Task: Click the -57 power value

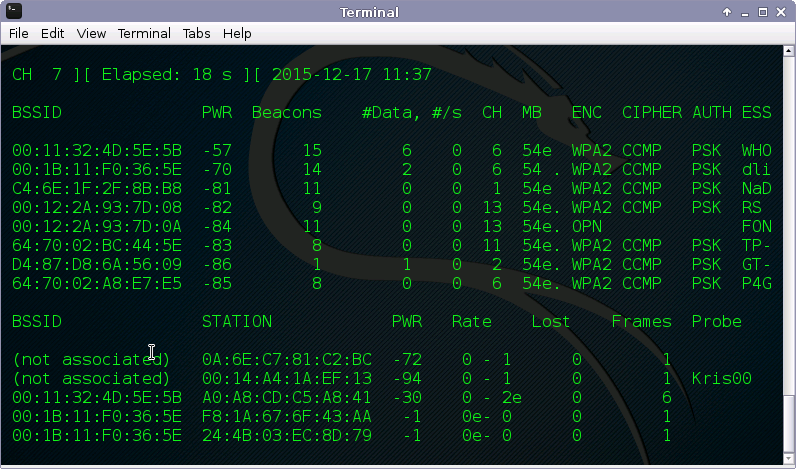Action: [x=217, y=150]
